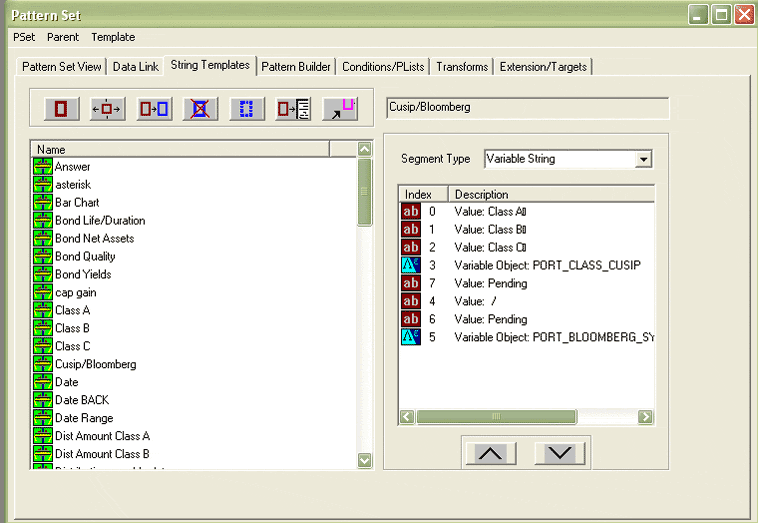Click the crossed-out blue rectangle delete icon
The image size is (758, 523).
point(200,108)
